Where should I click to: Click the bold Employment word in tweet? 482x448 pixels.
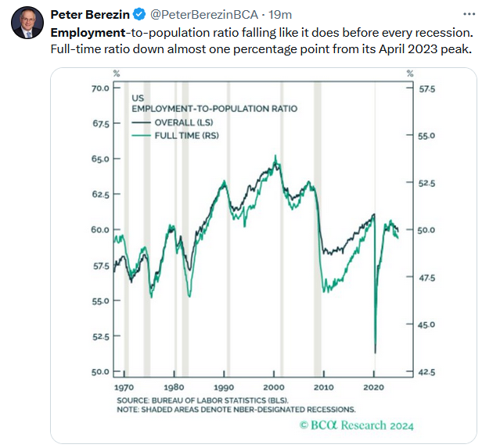87,33
